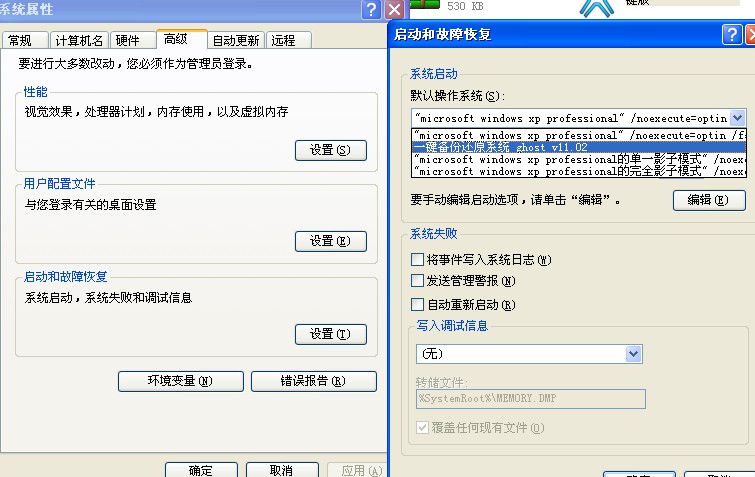755x477 pixels.
Task: Click 编辑(E) to edit startup options
Action: pyautogui.click(x=709, y=200)
